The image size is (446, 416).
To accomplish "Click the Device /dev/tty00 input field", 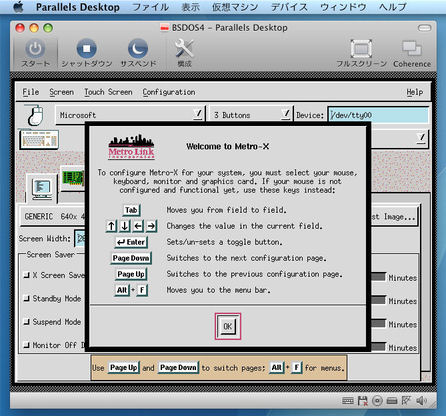I will (378, 115).
